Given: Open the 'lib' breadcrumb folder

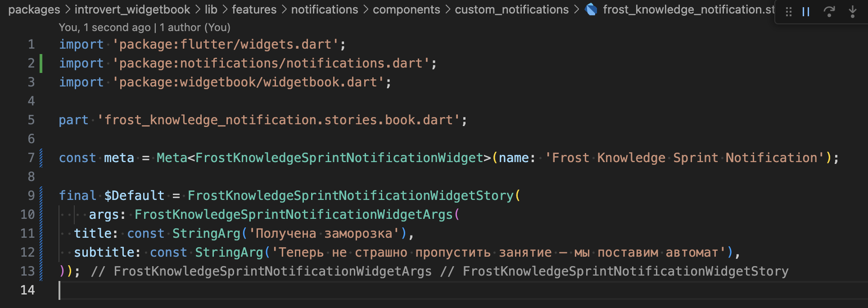Looking at the screenshot, I should [x=211, y=9].
